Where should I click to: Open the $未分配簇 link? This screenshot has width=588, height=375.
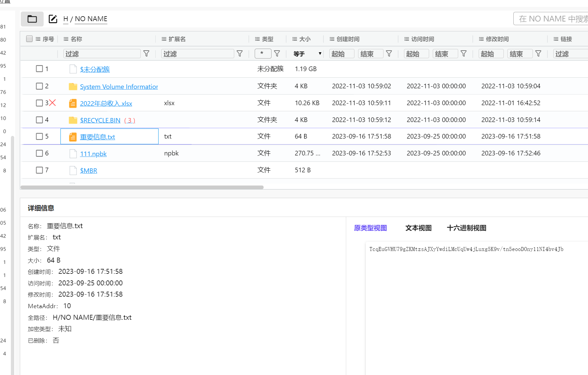coord(95,69)
